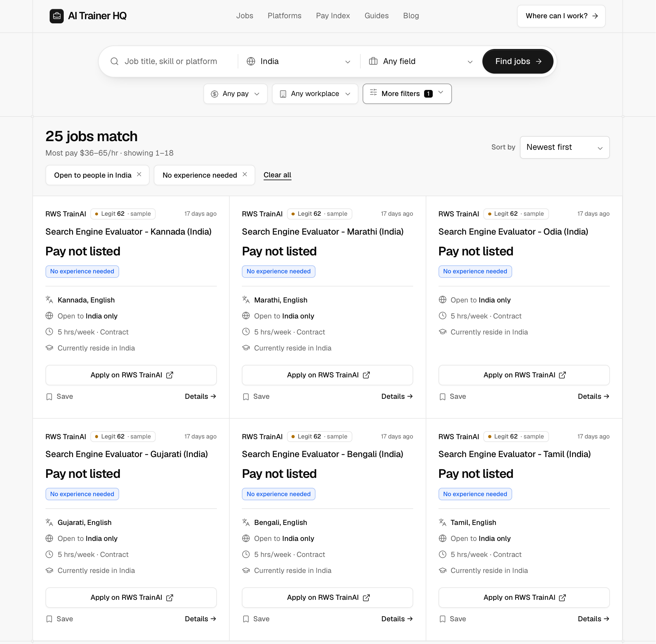Viewport: 656px width, 644px height.
Task: Remove the 'No experience needed' filter chip
Action: pyautogui.click(x=245, y=174)
